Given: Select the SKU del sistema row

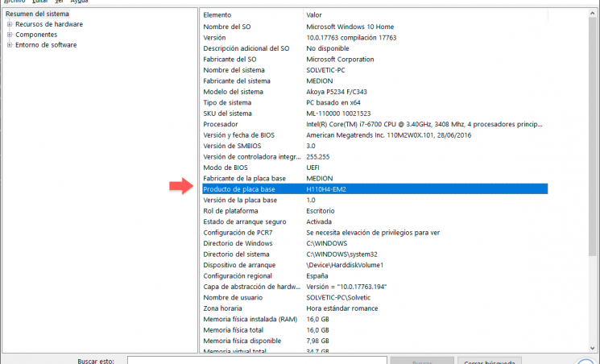Looking at the screenshot, I should point(375,114).
